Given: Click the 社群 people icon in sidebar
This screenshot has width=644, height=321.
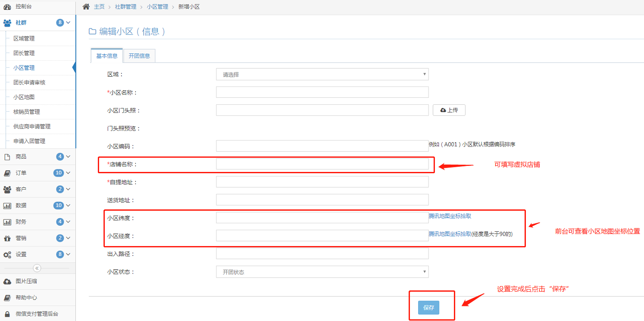Looking at the screenshot, I should point(7,23).
